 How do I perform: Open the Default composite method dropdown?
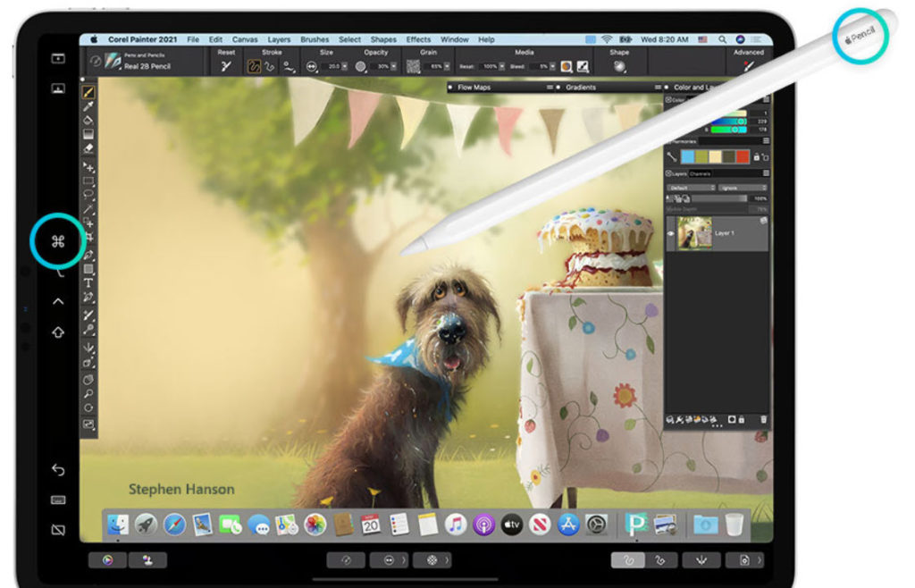pyautogui.click(x=691, y=188)
